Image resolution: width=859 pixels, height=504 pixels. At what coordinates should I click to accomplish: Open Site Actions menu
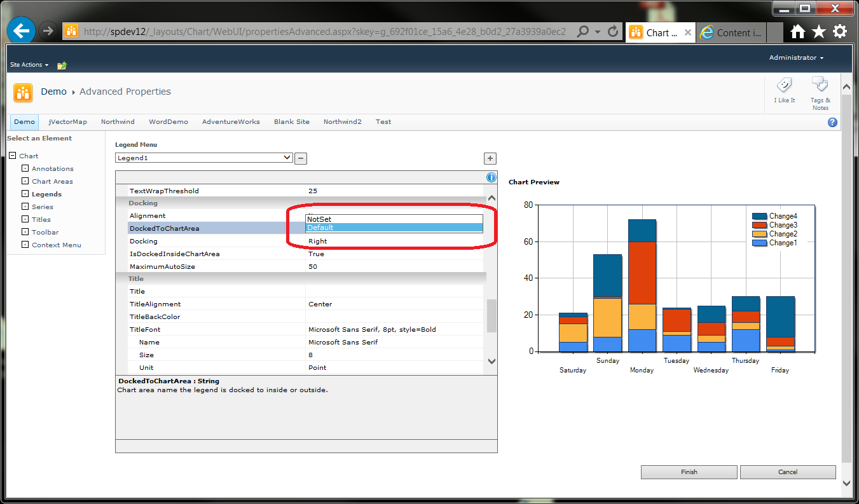coord(29,65)
